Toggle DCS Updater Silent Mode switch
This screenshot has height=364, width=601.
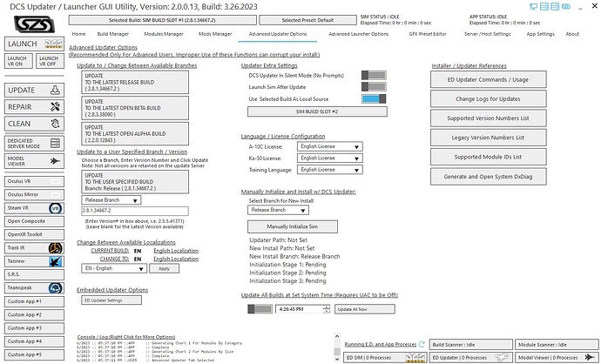374,76
